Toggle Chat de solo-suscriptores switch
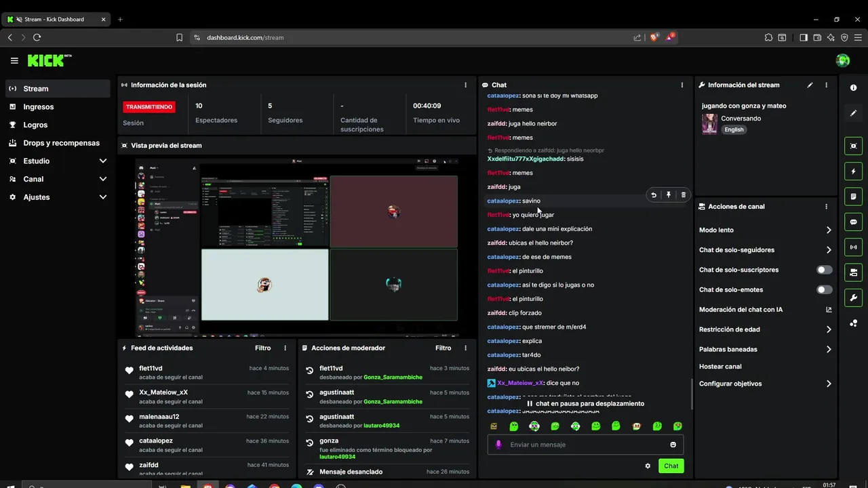This screenshot has width=868, height=488. tap(824, 270)
